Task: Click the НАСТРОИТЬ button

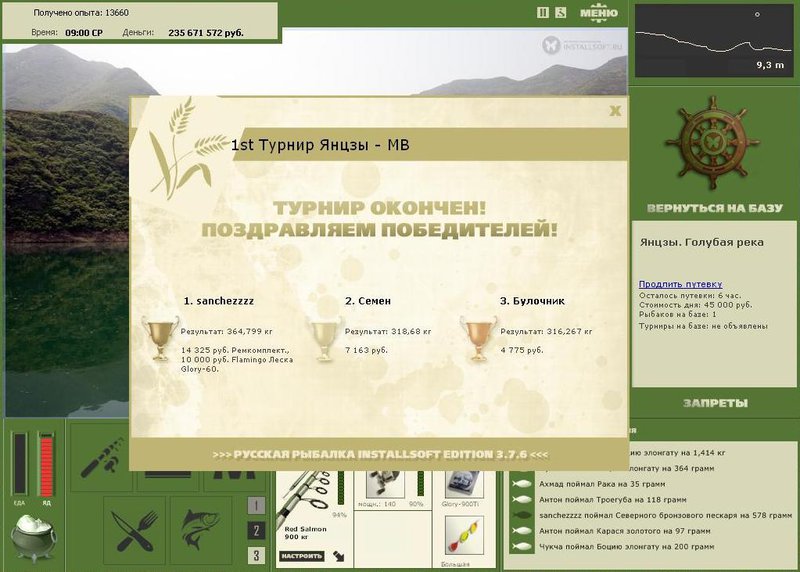Action: (302, 556)
